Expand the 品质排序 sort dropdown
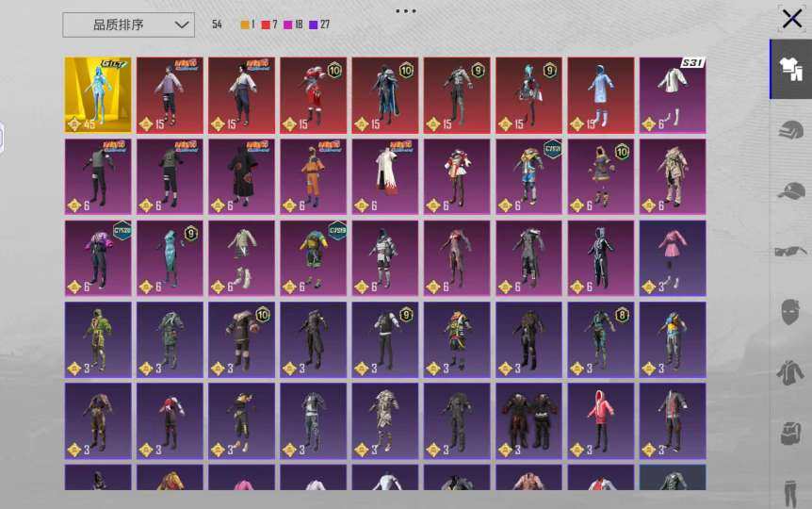Image resolution: width=812 pixels, height=509 pixels. (x=128, y=25)
